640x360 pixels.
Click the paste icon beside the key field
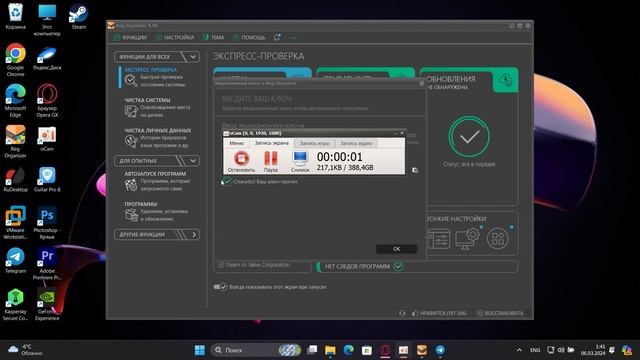coord(415,170)
